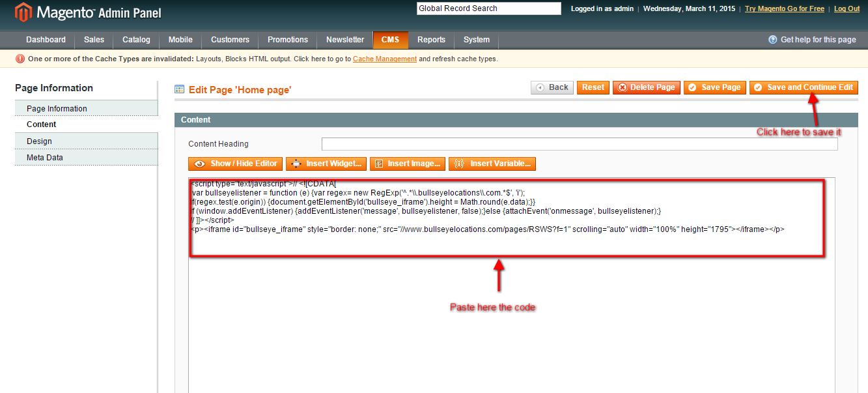The image size is (868, 393).
Task: Select the Design sidebar tab
Action: 87,141
